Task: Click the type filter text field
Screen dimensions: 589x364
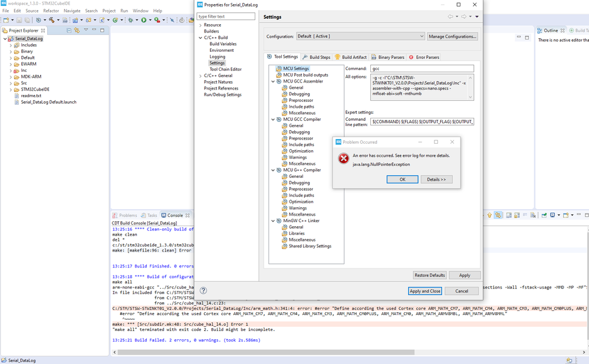Action: pos(226,16)
